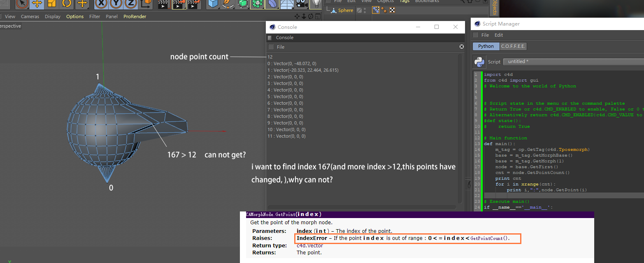Add a Light object via bulb icon
644x263 pixels.
pyautogui.click(x=316, y=4)
